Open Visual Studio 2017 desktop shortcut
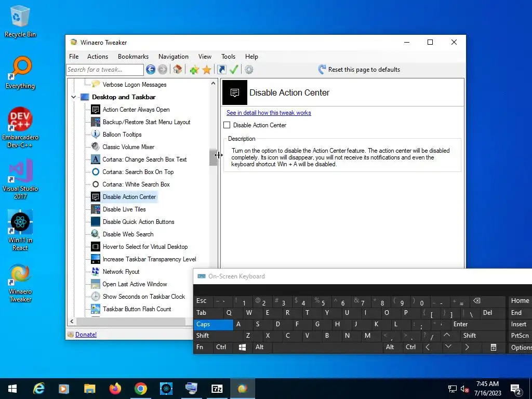 point(20,179)
